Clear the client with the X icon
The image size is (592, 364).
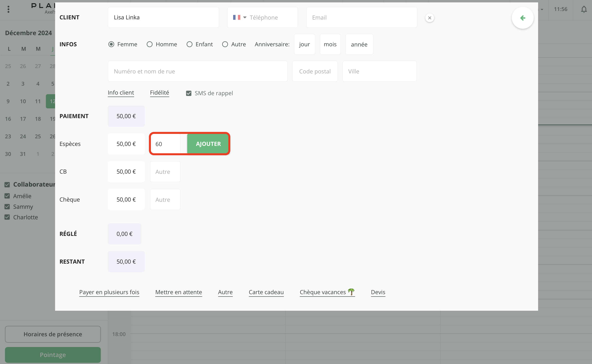[x=430, y=18]
